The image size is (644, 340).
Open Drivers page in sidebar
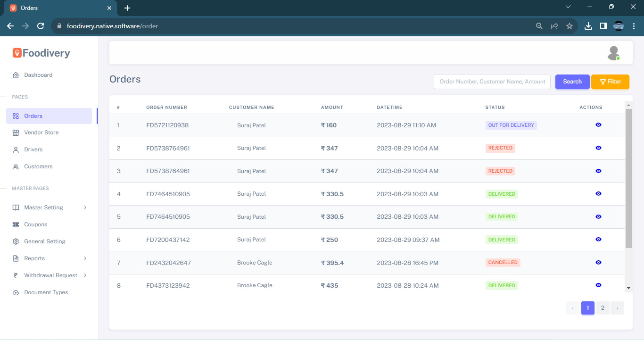pos(49,149)
